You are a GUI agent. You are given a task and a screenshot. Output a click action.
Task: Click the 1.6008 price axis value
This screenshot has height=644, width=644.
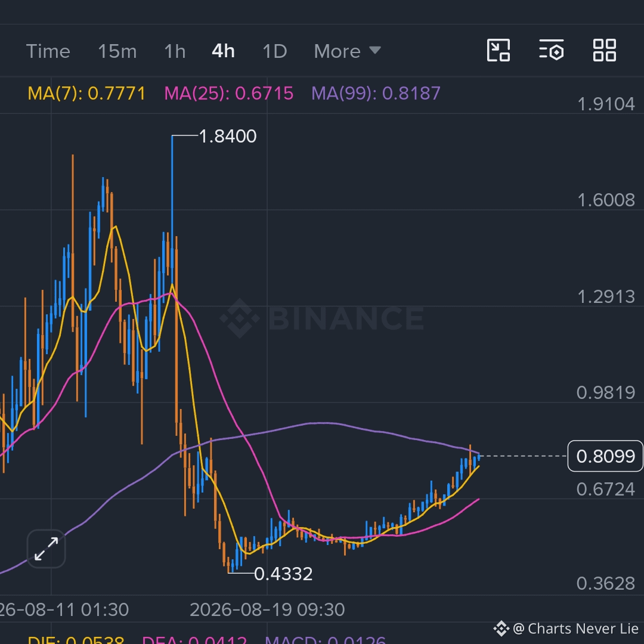(606, 200)
